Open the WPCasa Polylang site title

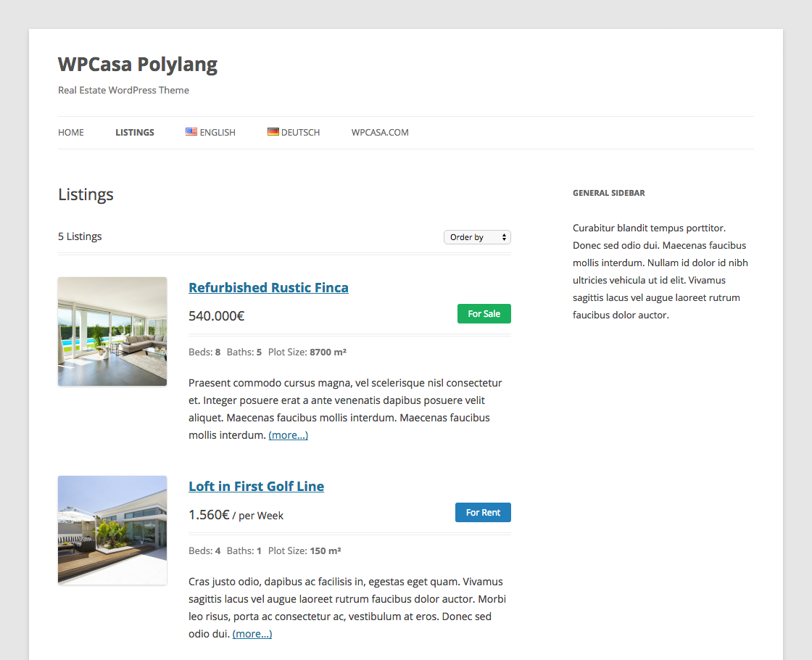tap(138, 65)
